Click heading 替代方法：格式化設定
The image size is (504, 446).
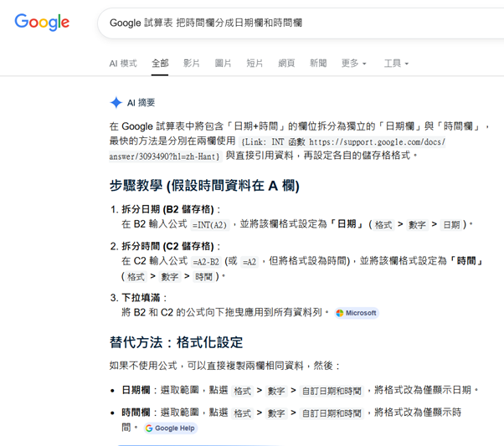(x=176, y=342)
